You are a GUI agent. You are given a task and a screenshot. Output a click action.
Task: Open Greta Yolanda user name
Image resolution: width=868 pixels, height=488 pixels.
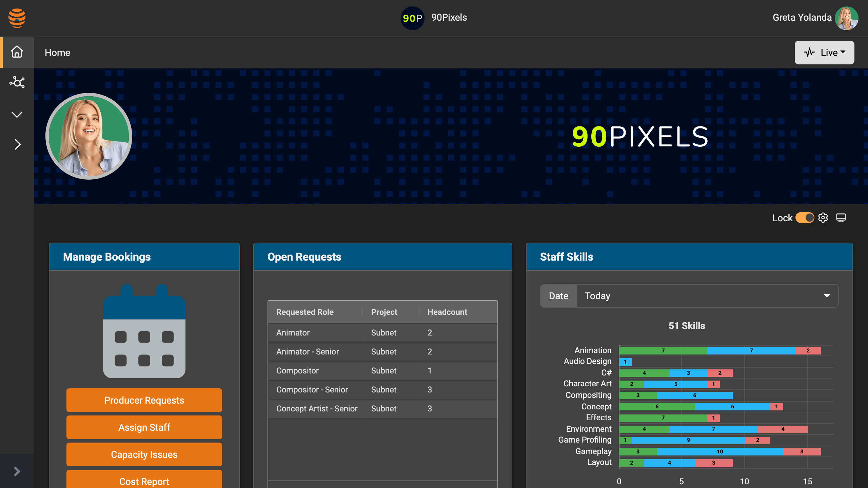(802, 18)
